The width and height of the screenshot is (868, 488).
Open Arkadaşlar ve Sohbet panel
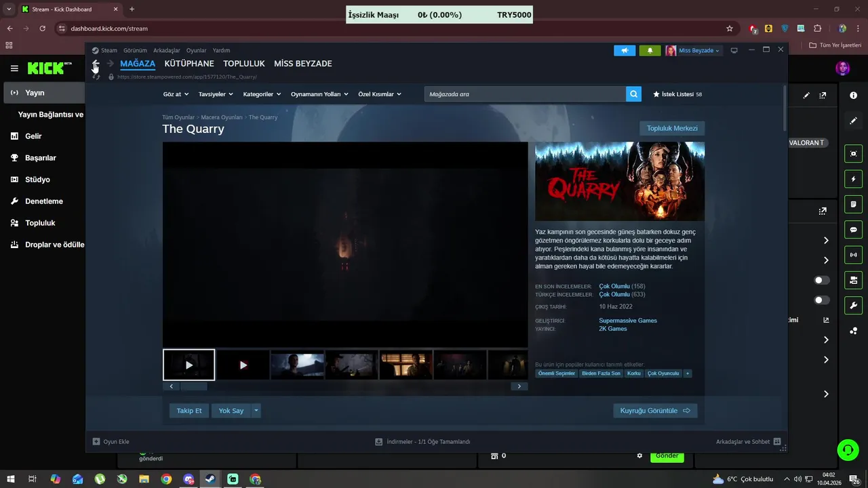[x=748, y=442]
